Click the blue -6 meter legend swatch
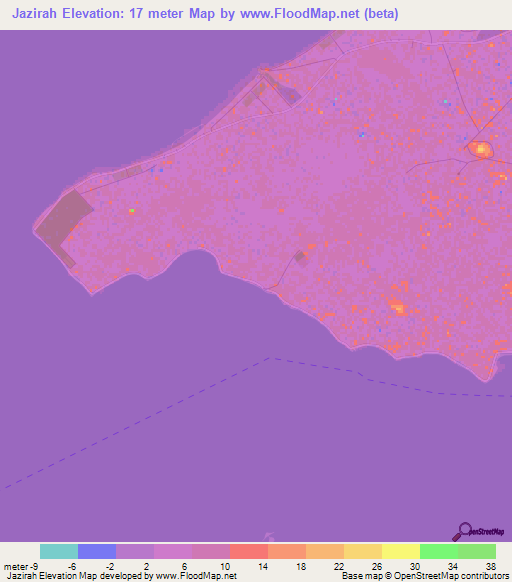The width and height of the screenshot is (512, 582). click(x=97, y=552)
